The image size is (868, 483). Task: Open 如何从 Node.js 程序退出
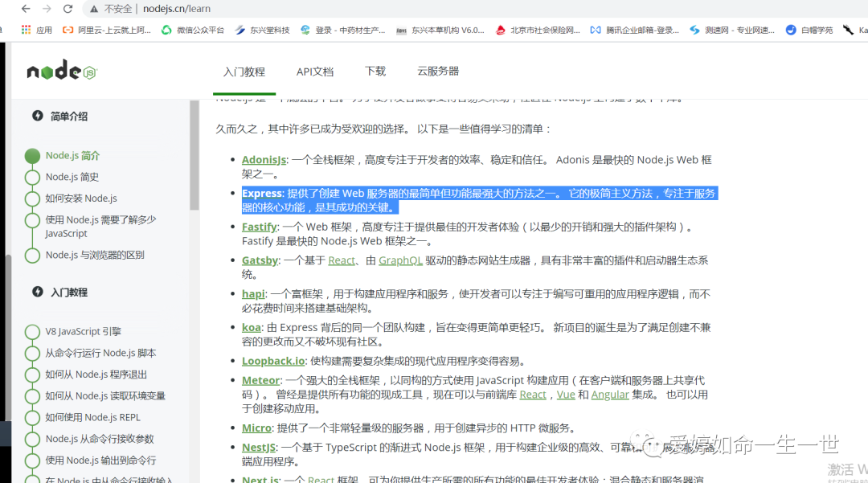click(96, 375)
